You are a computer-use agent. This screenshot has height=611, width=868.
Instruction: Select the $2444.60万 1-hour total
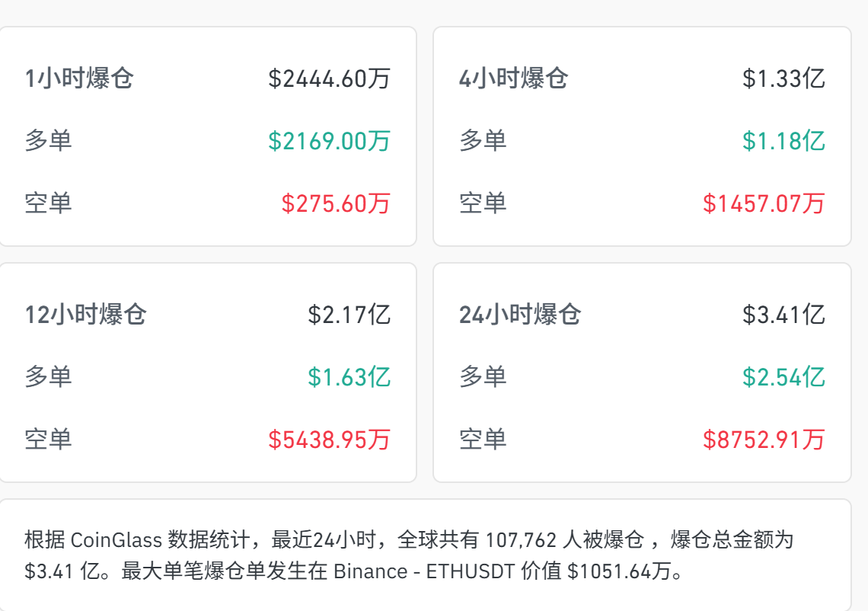click(x=330, y=78)
